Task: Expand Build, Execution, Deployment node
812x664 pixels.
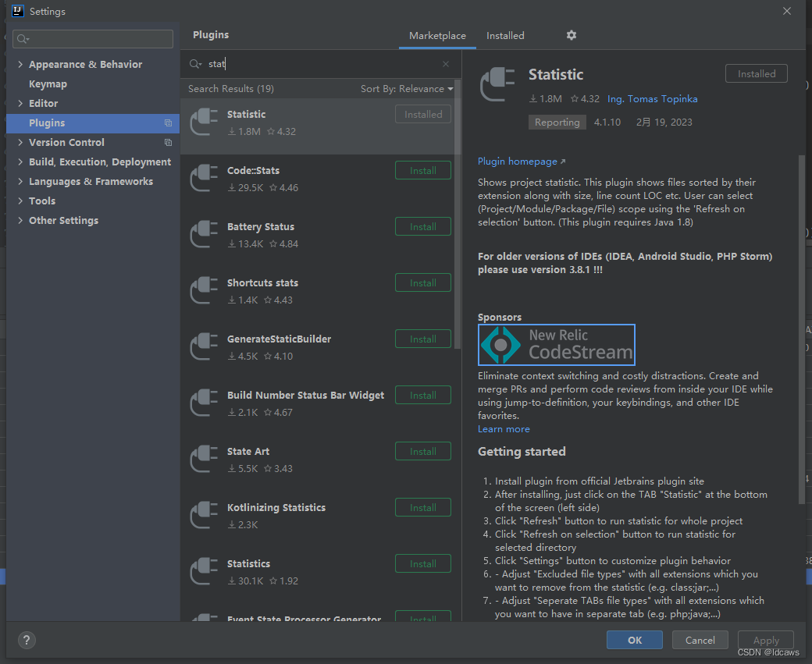Action: pyautogui.click(x=20, y=162)
